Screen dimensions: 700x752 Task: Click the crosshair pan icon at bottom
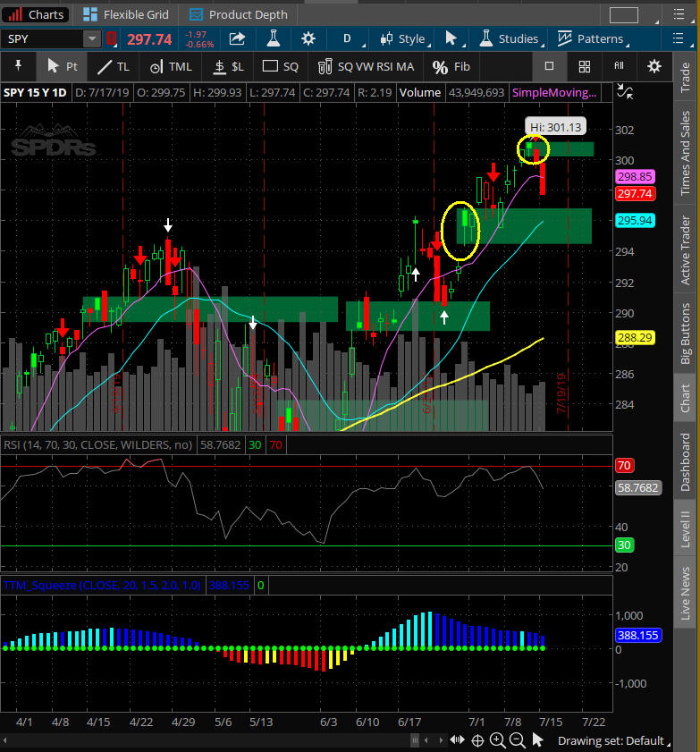[x=477, y=740]
